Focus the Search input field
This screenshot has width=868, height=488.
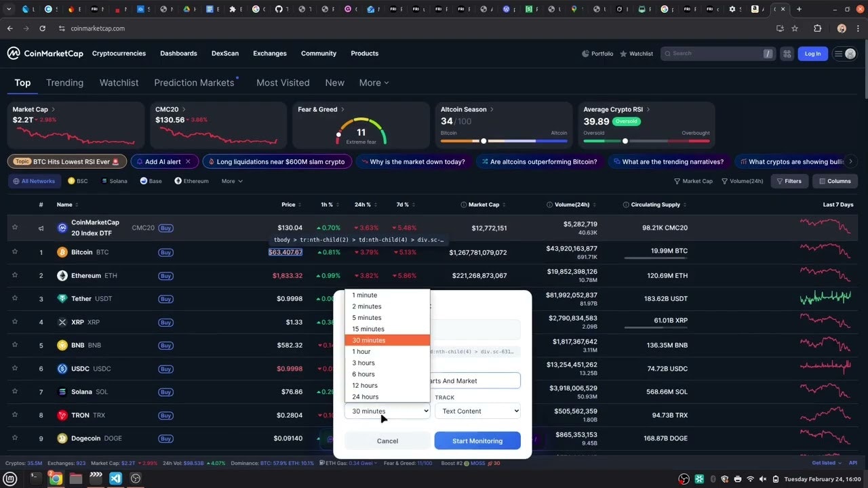(717, 54)
